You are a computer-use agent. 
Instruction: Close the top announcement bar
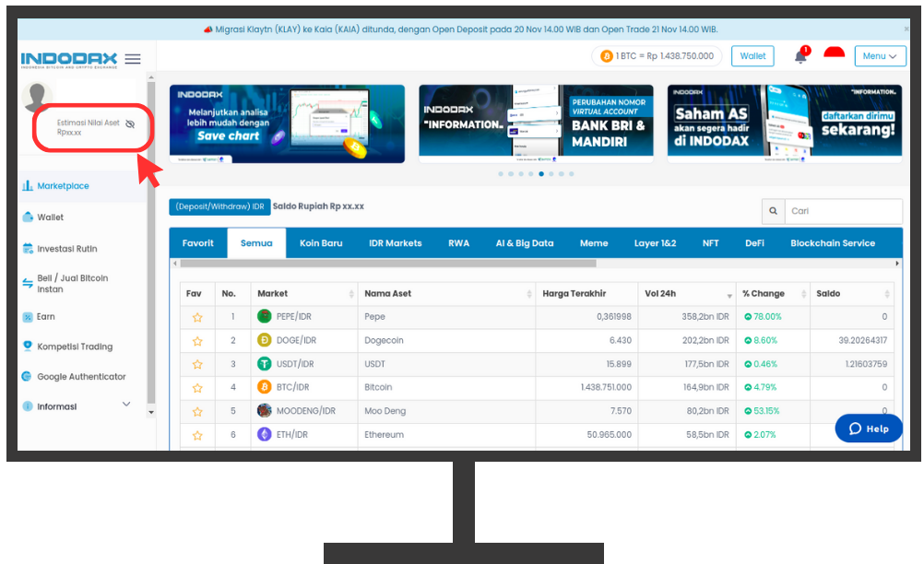tap(906, 29)
